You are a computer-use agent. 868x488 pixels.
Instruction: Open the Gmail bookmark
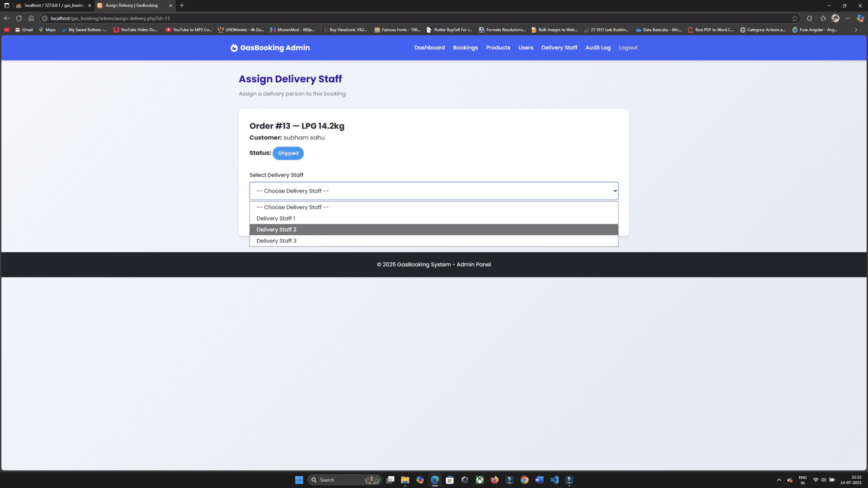tap(24, 30)
